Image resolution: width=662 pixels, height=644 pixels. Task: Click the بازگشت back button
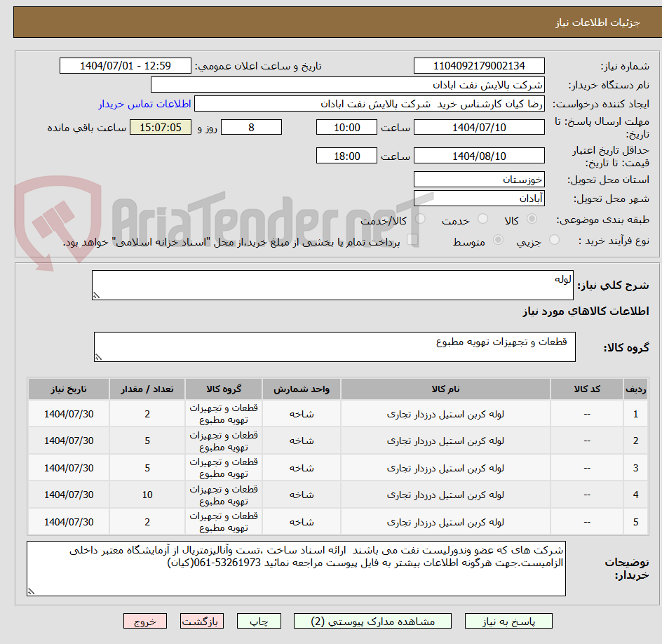click(201, 621)
